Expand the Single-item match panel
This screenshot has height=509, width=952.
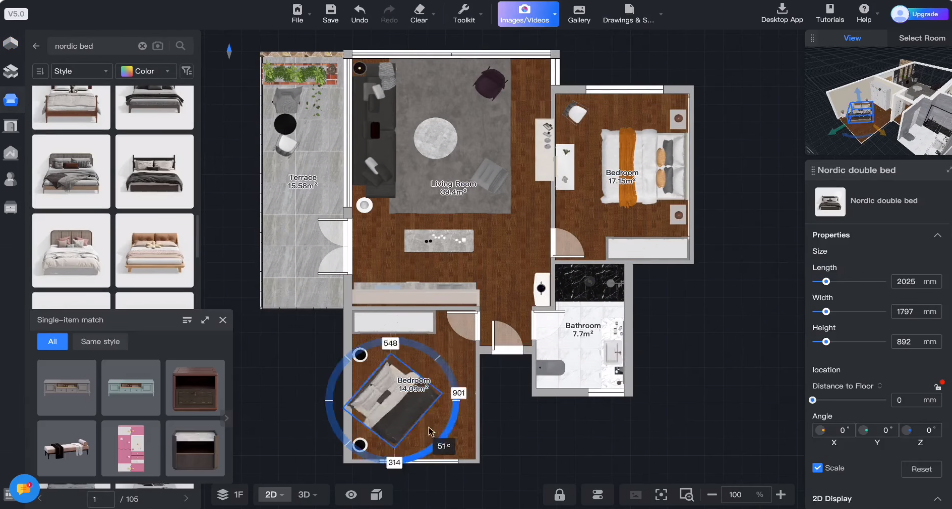tap(205, 319)
